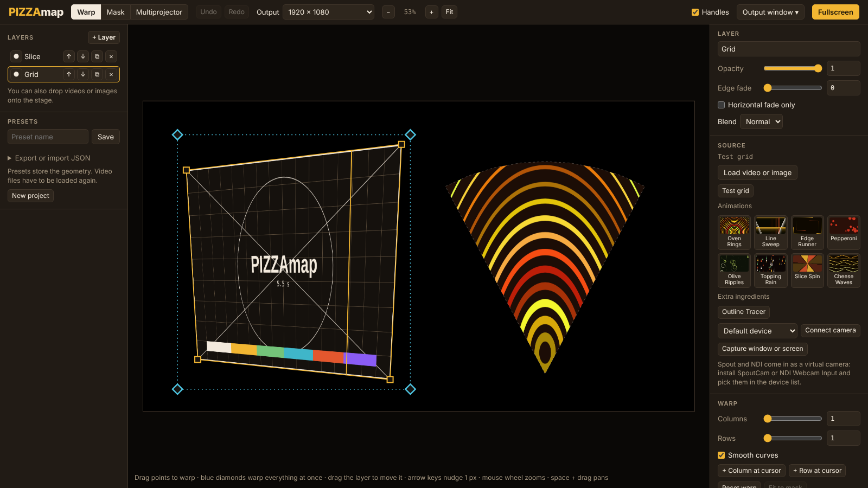Delete the Slice layer

111,56
